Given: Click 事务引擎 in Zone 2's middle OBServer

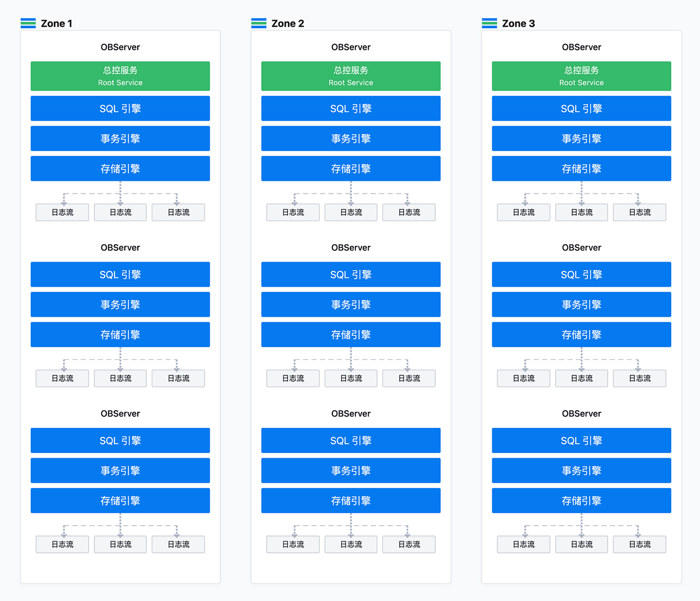Looking at the screenshot, I should click(351, 305).
